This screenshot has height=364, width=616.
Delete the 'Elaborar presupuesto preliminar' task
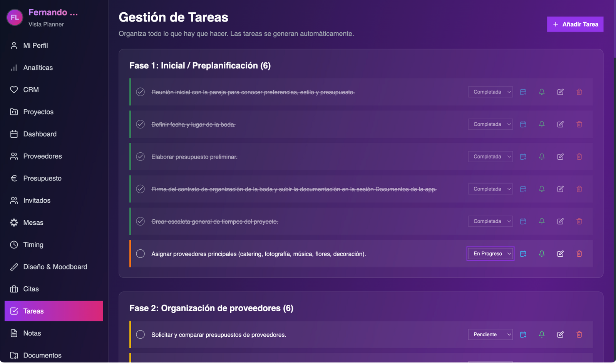click(579, 157)
